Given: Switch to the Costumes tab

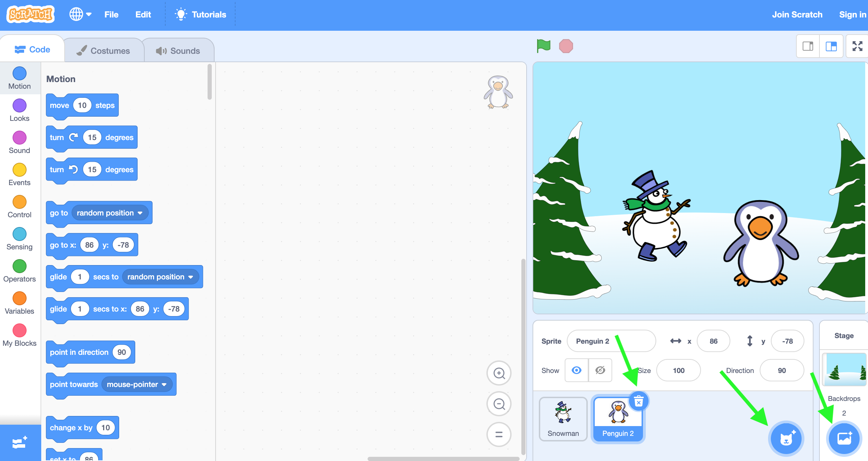Looking at the screenshot, I should click(x=103, y=51).
